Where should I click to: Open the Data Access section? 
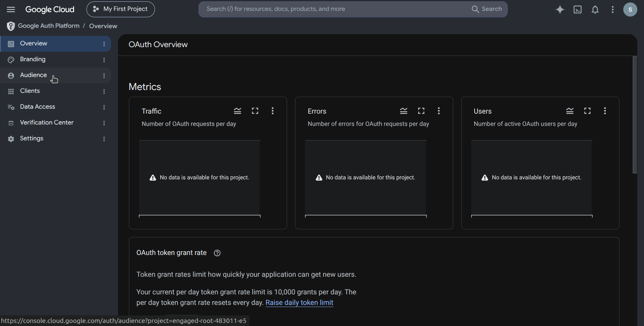(x=56, y=107)
